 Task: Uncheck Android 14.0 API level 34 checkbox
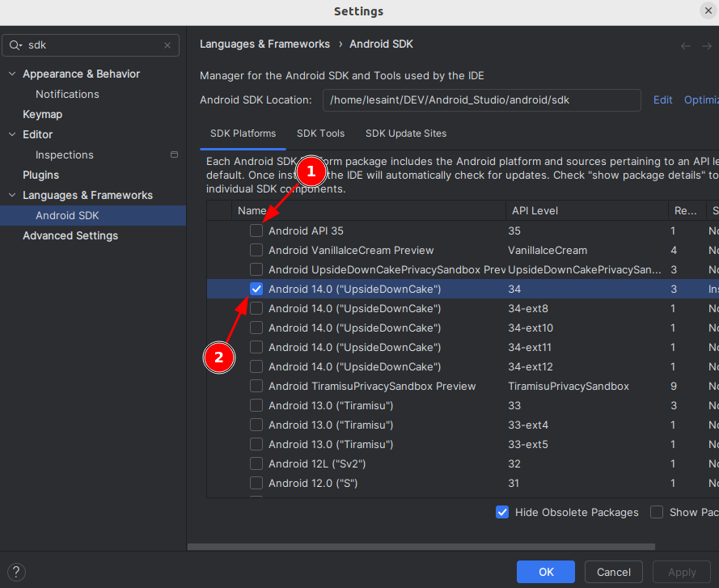pos(256,289)
